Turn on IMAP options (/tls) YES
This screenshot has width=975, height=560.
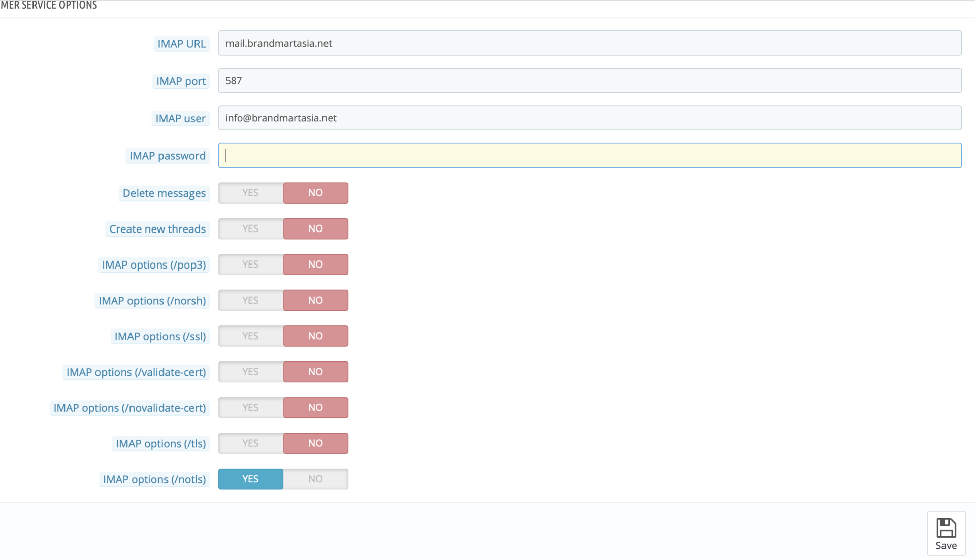pyautogui.click(x=250, y=443)
